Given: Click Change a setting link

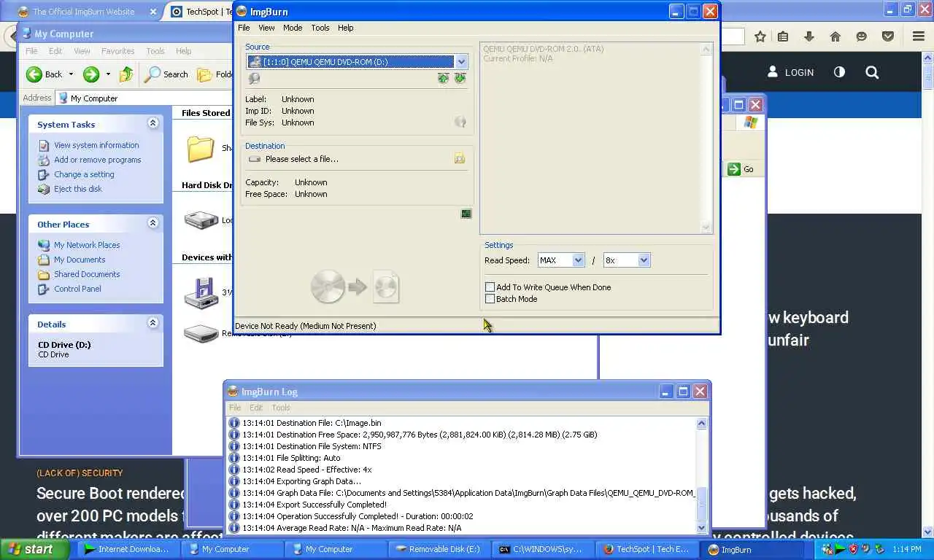Looking at the screenshot, I should (84, 174).
